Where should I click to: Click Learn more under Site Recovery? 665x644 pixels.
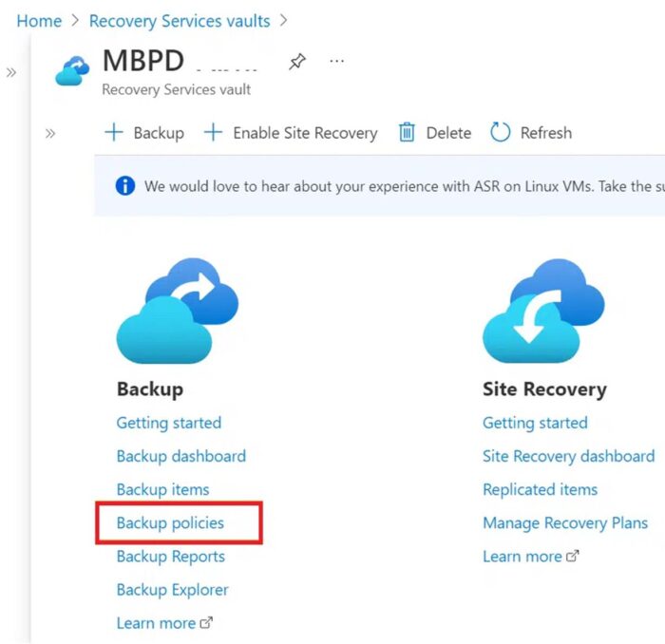coord(522,557)
